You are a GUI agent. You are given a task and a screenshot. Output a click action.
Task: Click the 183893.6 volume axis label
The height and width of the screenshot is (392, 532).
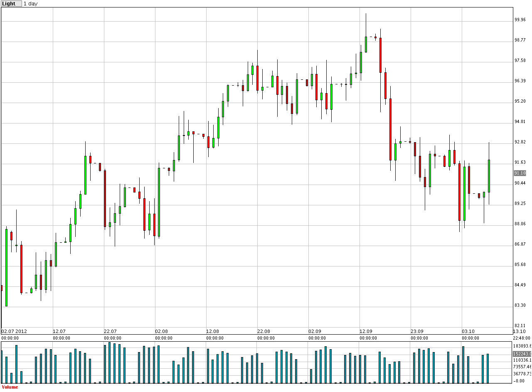coord(522,346)
